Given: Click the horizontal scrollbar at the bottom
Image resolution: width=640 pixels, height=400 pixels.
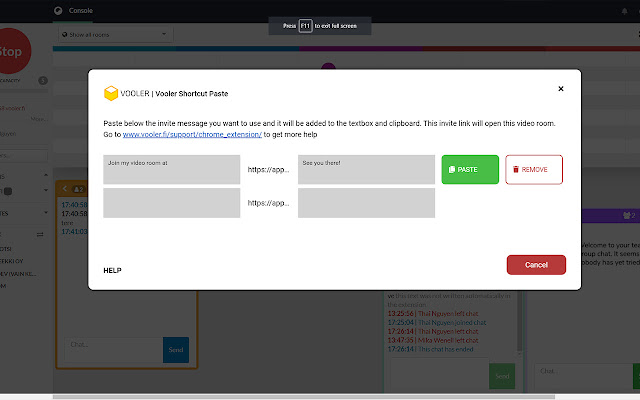Looking at the screenshot, I should point(304,397).
